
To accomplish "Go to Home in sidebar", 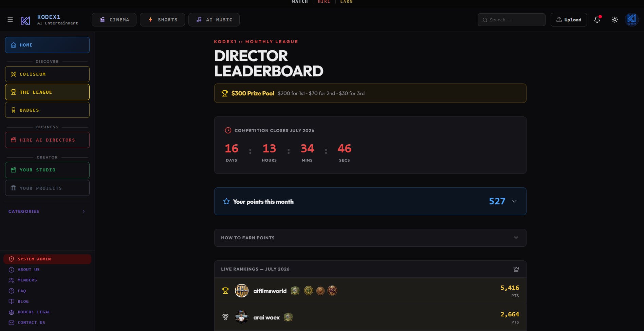I will point(47,45).
